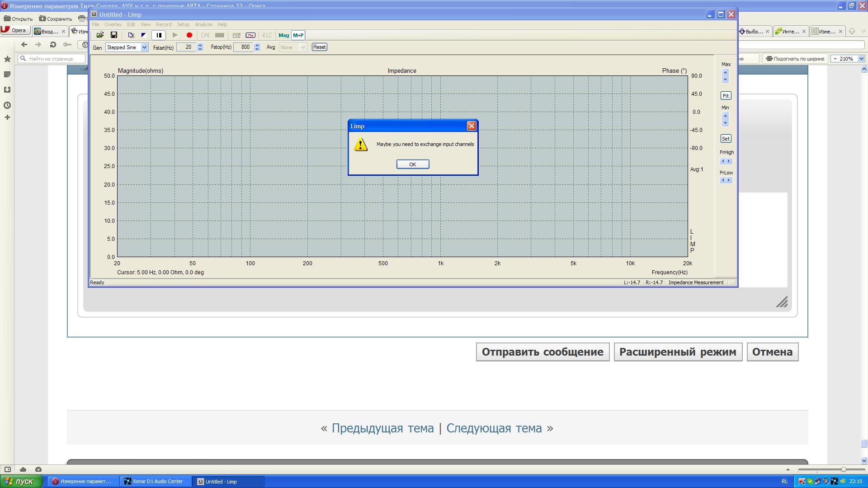Click the Open file folder icon in Limp
The image size is (868, 488).
(x=100, y=35)
